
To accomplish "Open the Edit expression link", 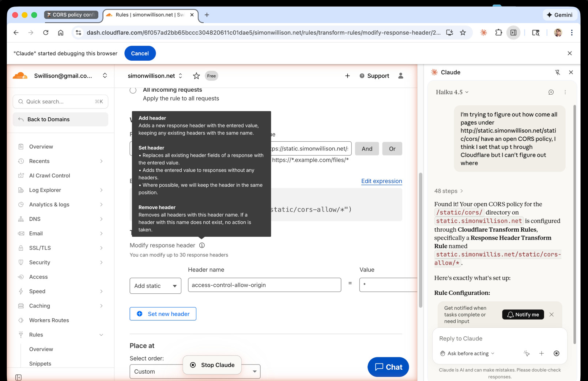I will pos(381,181).
